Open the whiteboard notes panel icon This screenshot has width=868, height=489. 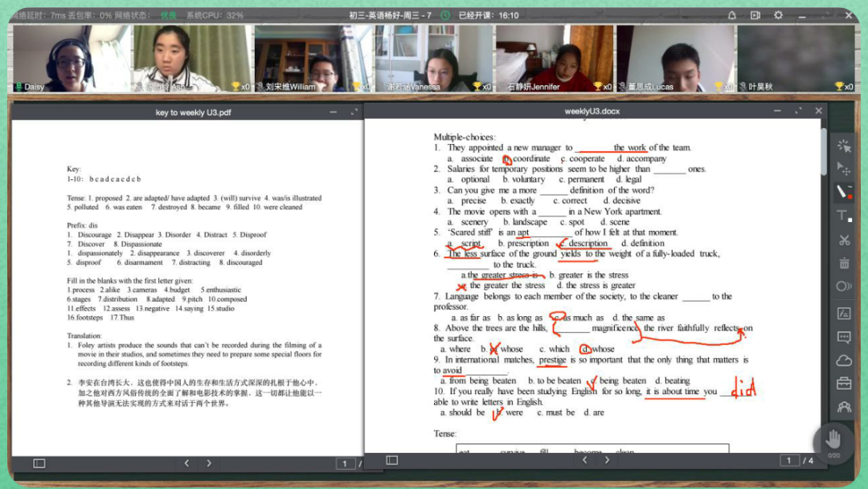pyautogui.click(x=844, y=314)
